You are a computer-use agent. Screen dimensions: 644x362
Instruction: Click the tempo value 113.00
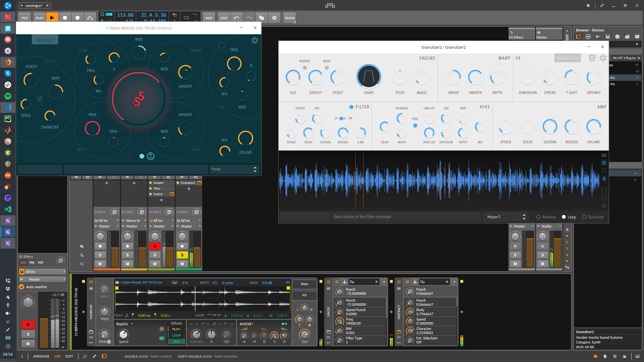(125, 15)
